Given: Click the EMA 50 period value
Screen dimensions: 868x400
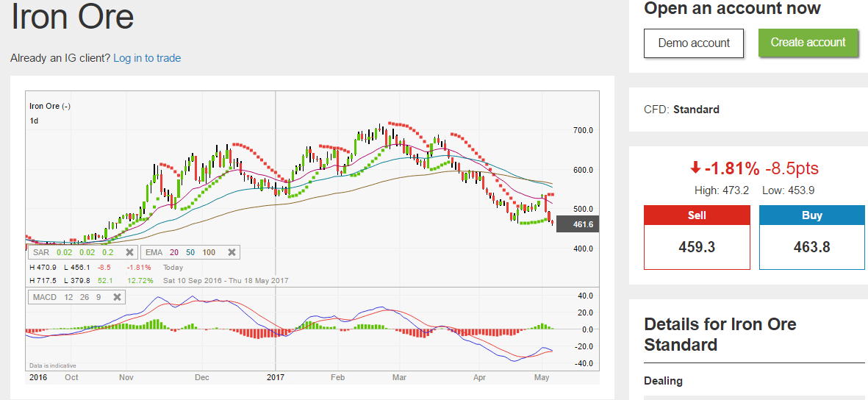Looking at the screenshot, I should pyautogui.click(x=190, y=253).
